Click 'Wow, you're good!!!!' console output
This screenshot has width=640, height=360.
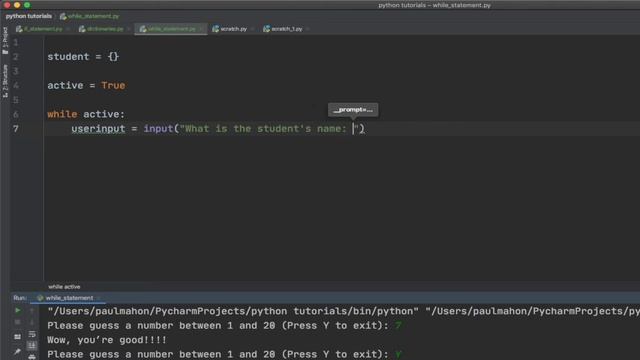point(107,340)
